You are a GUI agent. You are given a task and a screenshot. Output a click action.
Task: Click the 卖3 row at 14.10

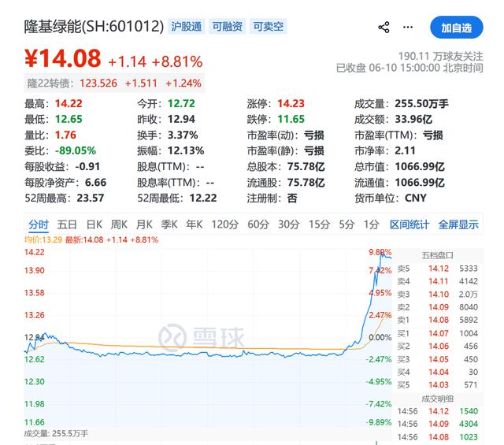point(438,295)
